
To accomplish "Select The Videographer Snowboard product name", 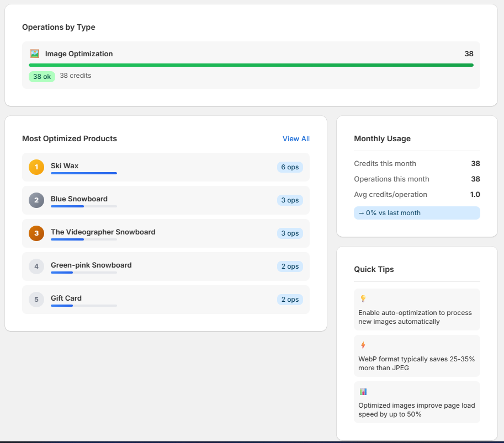I will coord(103,232).
